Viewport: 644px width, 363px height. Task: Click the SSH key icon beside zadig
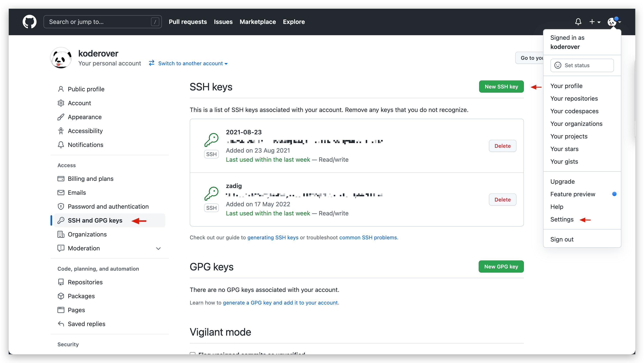[x=211, y=194]
